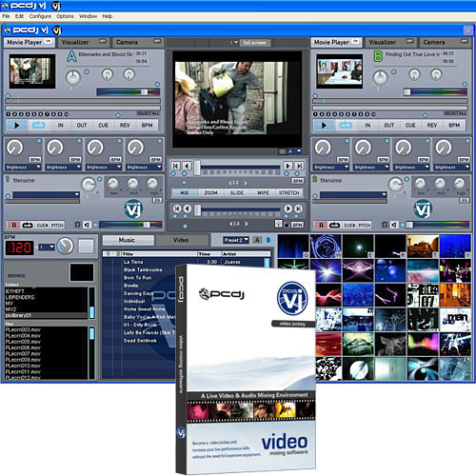Image resolution: width=476 pixels, height=476 pixels.
Task: Toggle the off switch on deck B Visualizer
Action: 409,41
